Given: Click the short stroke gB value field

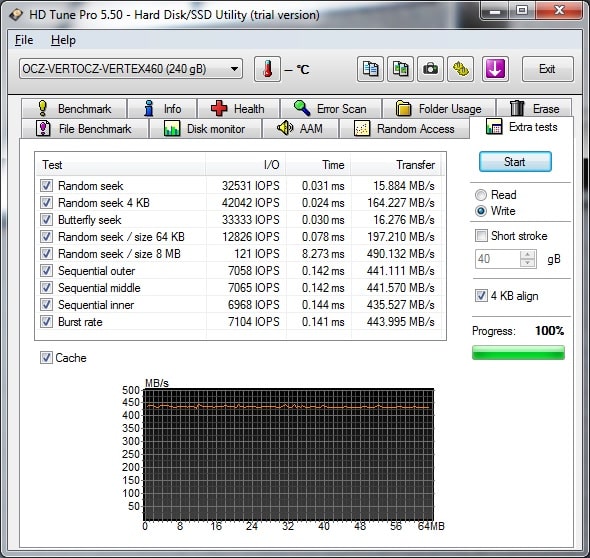Looking at the screenshot, I should coord(497,259).
